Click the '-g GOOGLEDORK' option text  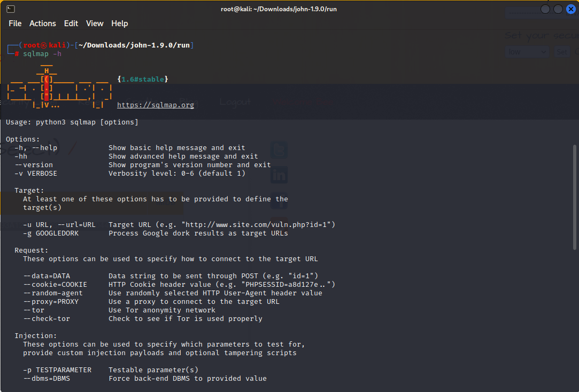pos(51,233)
